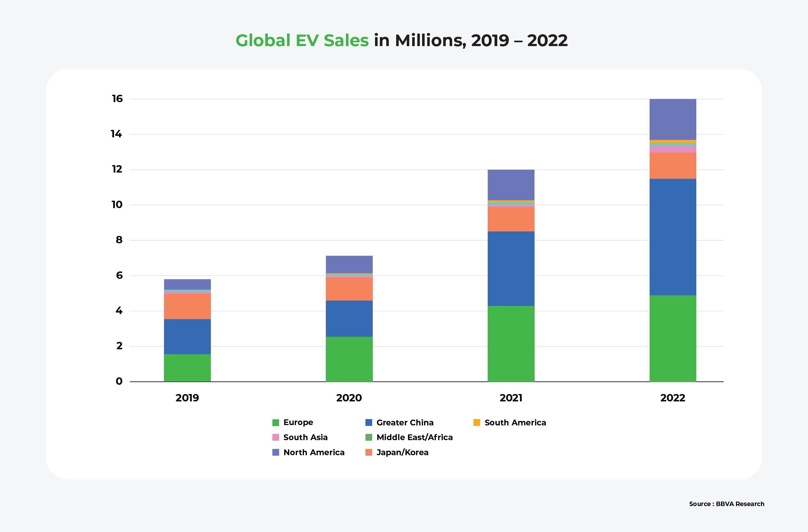808x532 pixels.
Task: Click the 2019 x-axis label
Action: (187, 398)
